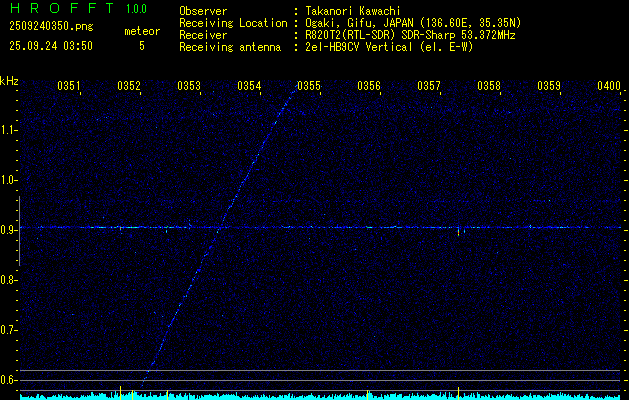
Task: Click the red meteor echo burst near 0357
Action: click(x=459, y=232)
